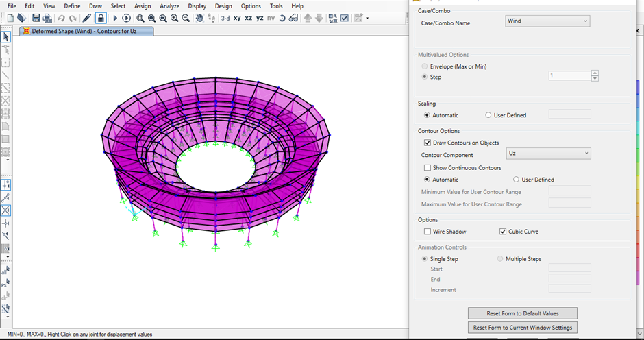Click the User Defined scaling factor field

click(x=569, y=114)
